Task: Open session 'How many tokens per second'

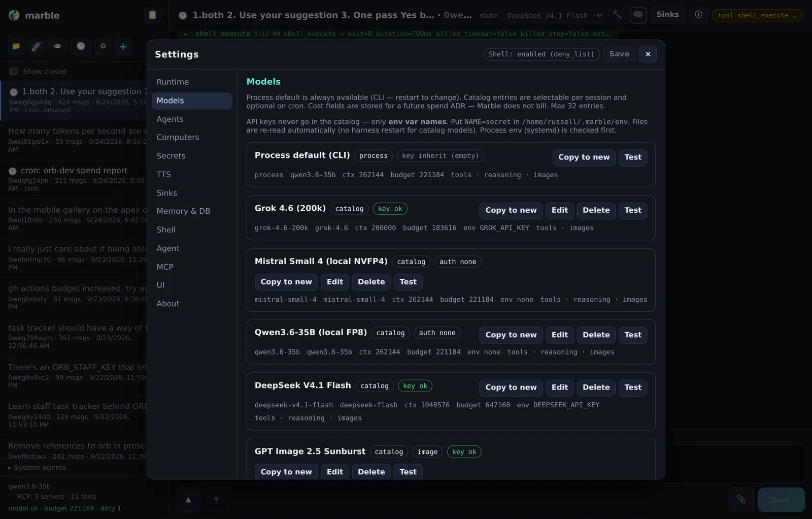Action: 74,140
